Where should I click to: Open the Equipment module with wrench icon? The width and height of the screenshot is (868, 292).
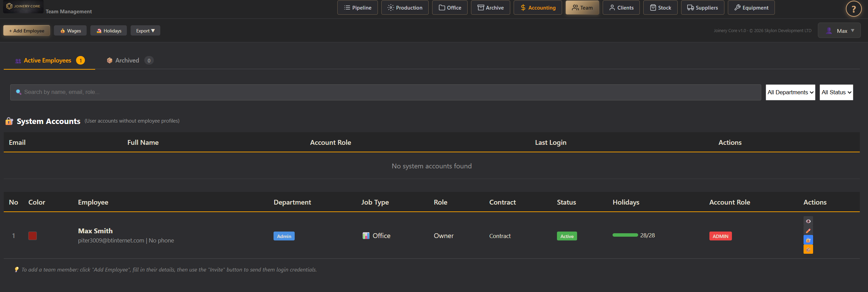tap(751, 8)
